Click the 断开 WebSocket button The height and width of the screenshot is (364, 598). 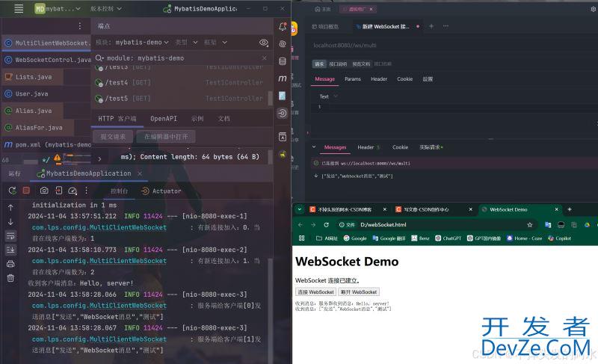(x=359, y=292)
